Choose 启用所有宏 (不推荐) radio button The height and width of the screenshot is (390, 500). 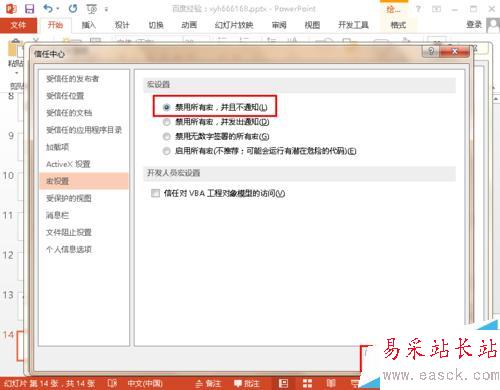pyautogui.click(x=166, y=151)
